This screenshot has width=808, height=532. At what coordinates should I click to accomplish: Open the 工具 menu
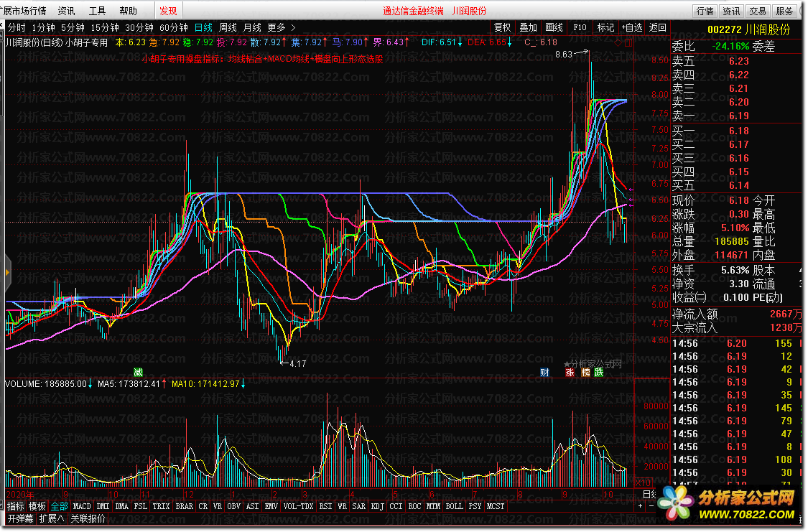[x=97, y=11]
